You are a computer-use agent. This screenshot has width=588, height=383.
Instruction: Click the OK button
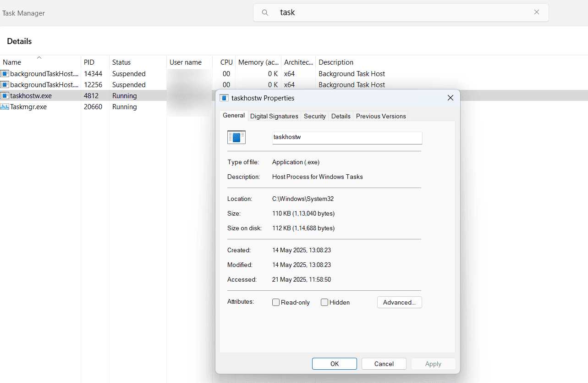point(335,364)
